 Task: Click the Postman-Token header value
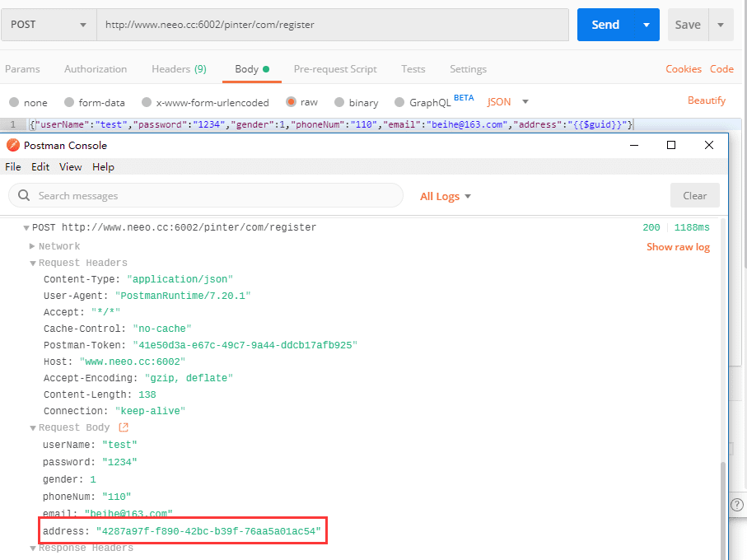(245, 345)
